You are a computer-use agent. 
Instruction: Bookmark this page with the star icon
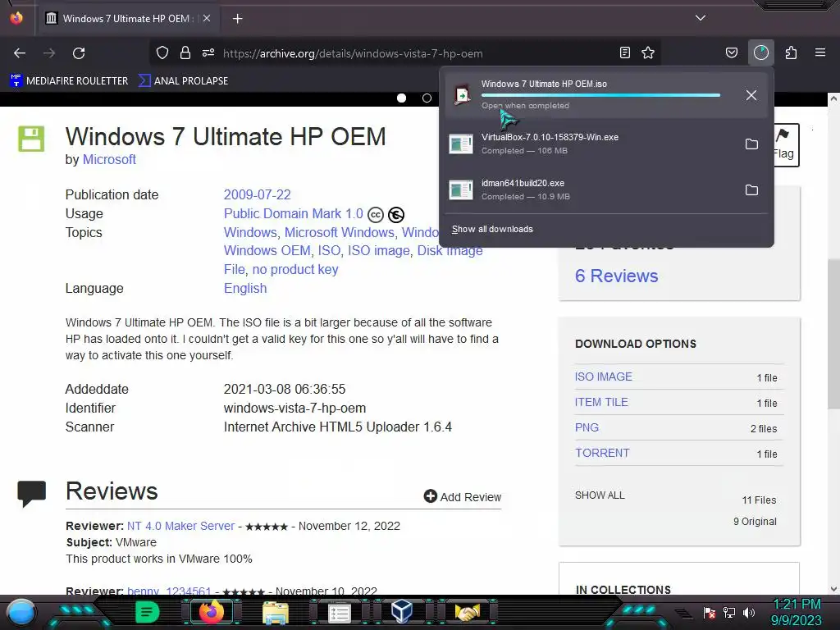[648, 52]
